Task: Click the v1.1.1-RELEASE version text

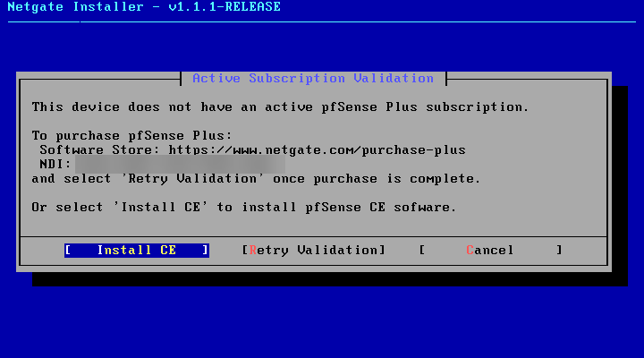Action: [225, 7]
